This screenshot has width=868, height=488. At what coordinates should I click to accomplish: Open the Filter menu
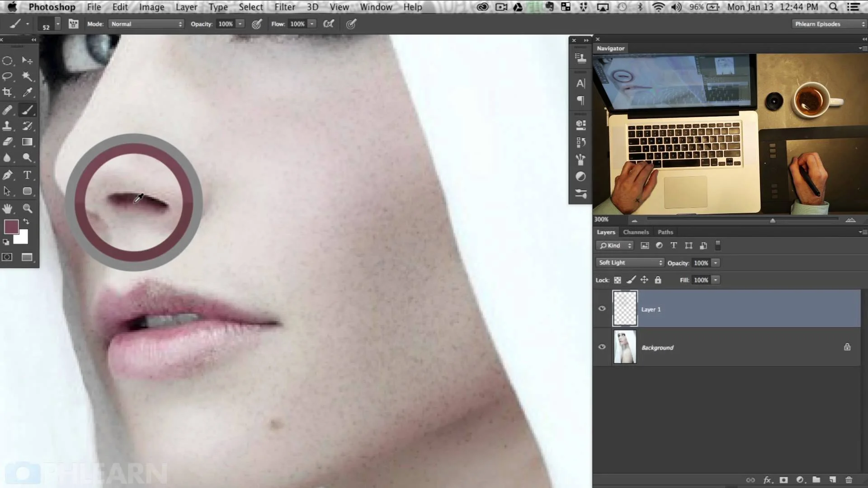(x=284, y=7)
